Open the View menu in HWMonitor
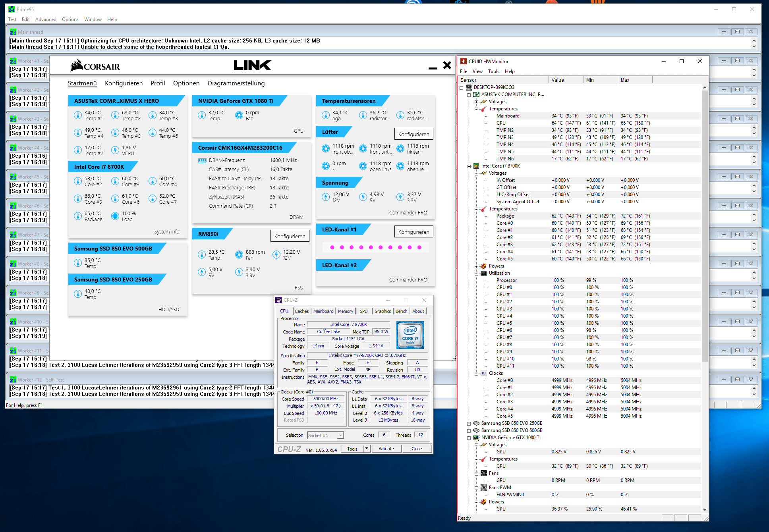This screenshot has width=769, height=532. [x=477, y=71]
